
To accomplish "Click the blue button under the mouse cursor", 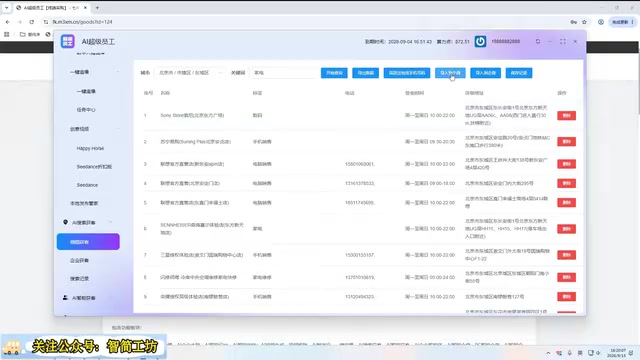I will (x=450, y=73).
